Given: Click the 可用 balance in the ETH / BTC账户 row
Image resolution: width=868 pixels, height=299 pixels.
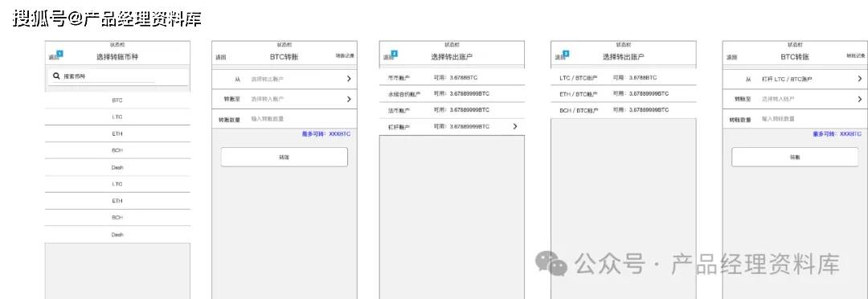Looking at the screenshot, I should [641, 93].
